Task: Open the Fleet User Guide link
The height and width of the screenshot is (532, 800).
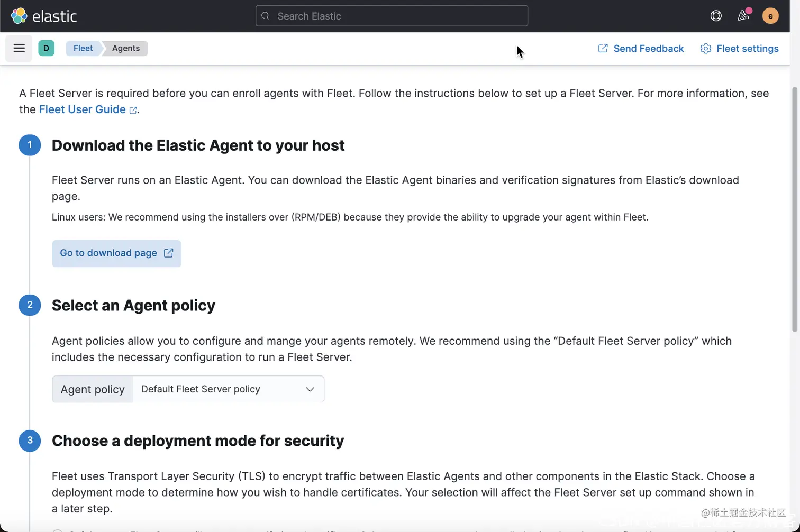Action: point(88,109)
